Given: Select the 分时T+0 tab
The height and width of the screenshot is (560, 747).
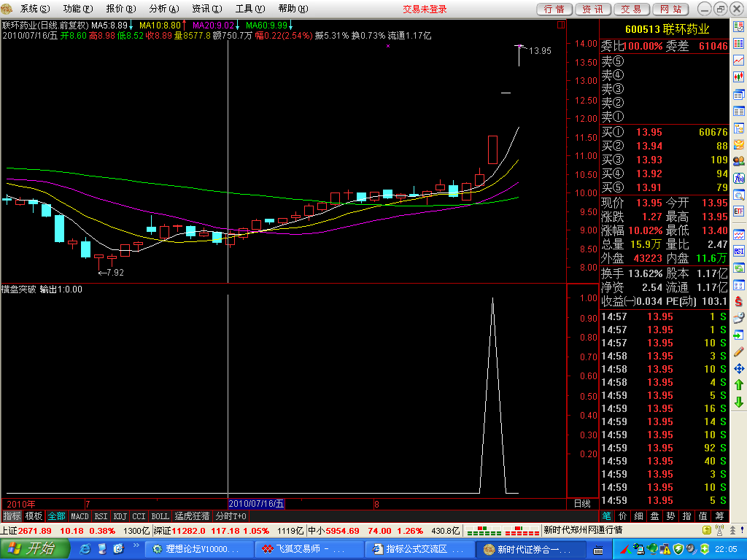Looking at the screenshot, I should click(231, 516).
